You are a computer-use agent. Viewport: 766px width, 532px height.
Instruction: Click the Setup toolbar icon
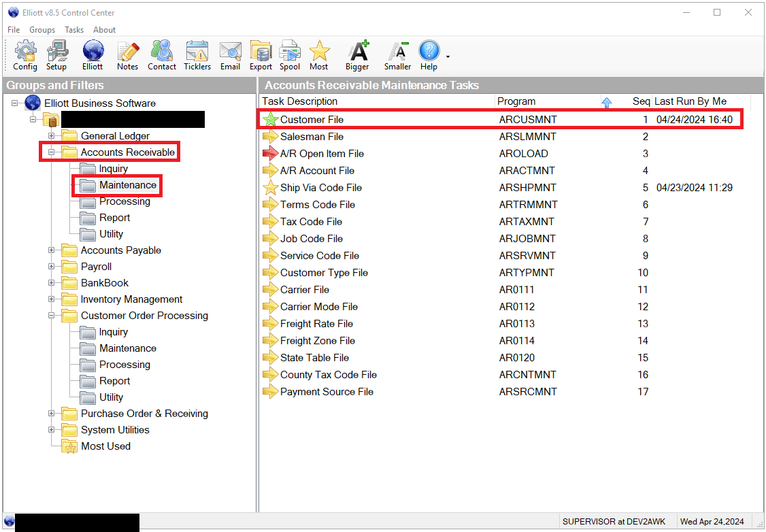tap(56, 55)
